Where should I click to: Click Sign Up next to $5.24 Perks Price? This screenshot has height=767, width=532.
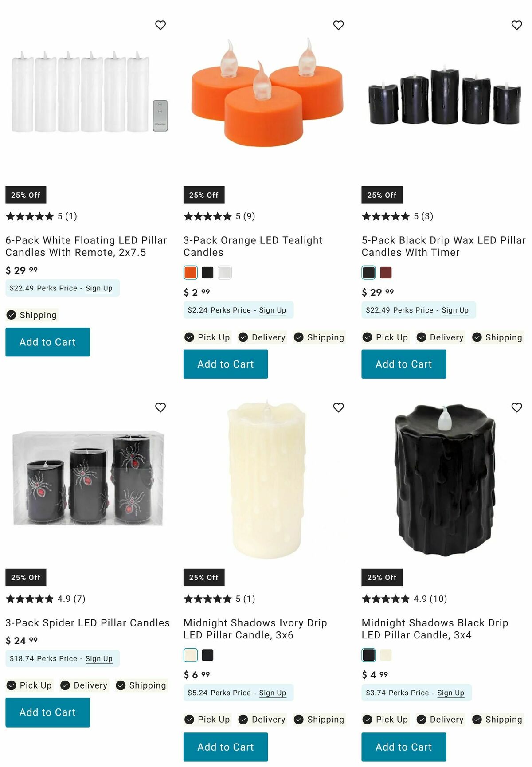click(x=273, y=693)
